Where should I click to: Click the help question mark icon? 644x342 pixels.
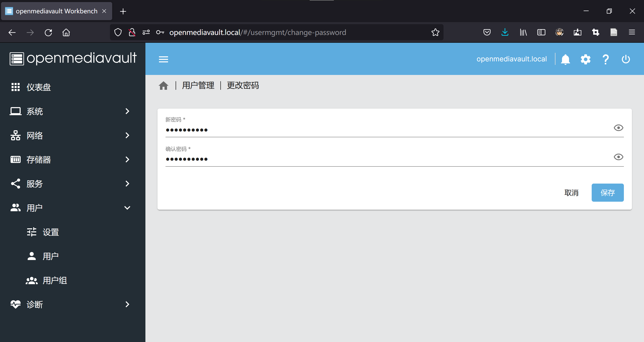coord(606,59)
